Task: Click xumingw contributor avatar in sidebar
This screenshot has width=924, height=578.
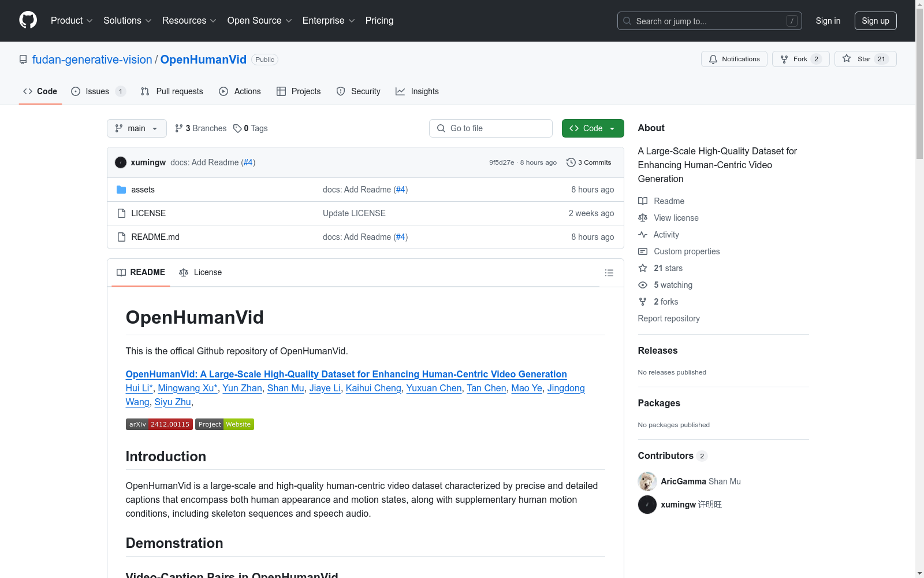Action: tap(647, 505)
